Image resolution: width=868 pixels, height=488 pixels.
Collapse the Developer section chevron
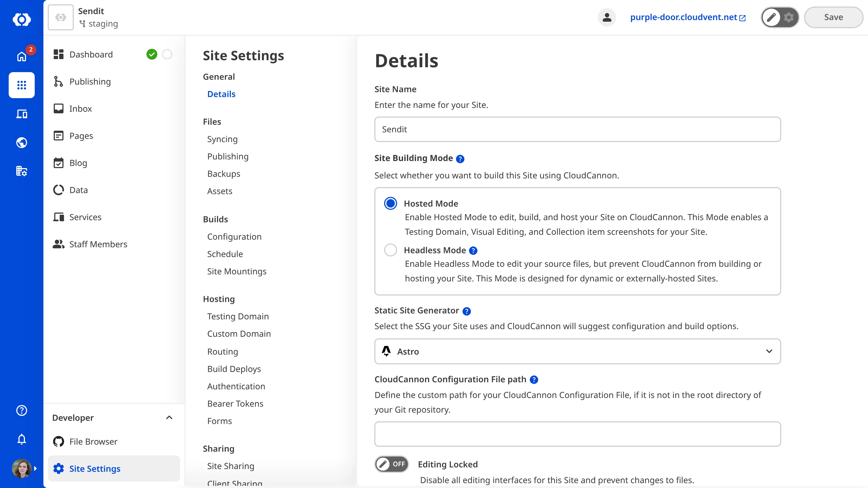tap(169, 418)
